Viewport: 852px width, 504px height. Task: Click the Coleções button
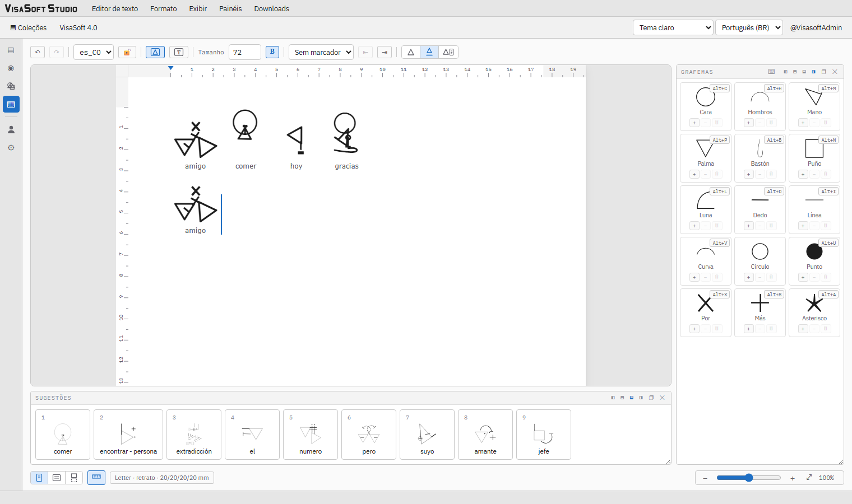click(x=29, y=27)
